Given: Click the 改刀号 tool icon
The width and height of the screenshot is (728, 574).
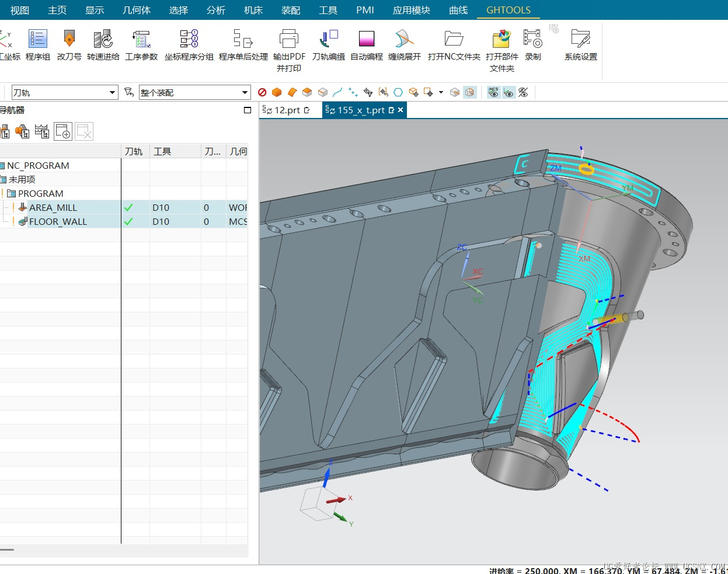Looking at the screenshot, I should pyautogui.click(x=69, y=40).
